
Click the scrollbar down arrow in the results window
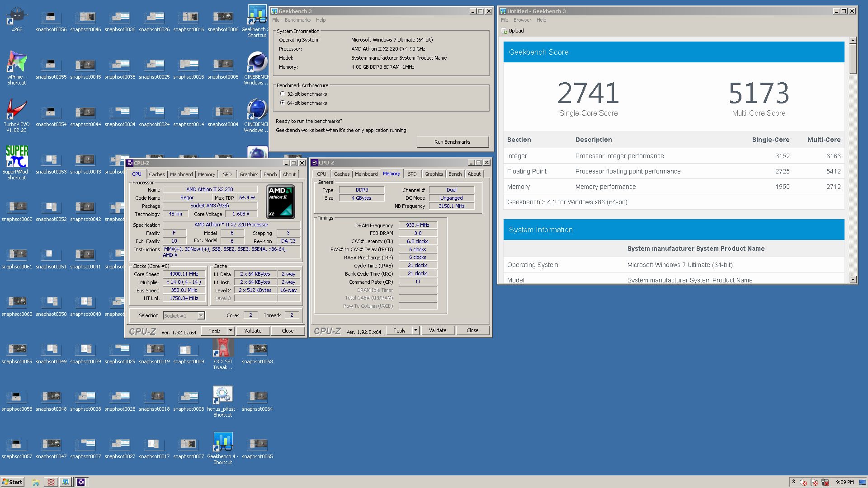[x=853, y=280]
